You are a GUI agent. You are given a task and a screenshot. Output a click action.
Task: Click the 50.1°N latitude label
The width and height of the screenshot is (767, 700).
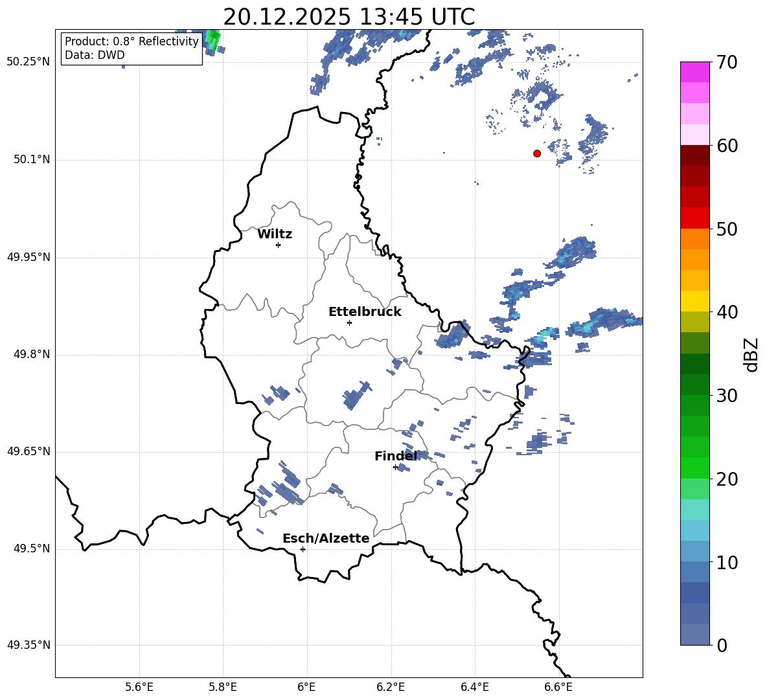click(x=32, y=159)
